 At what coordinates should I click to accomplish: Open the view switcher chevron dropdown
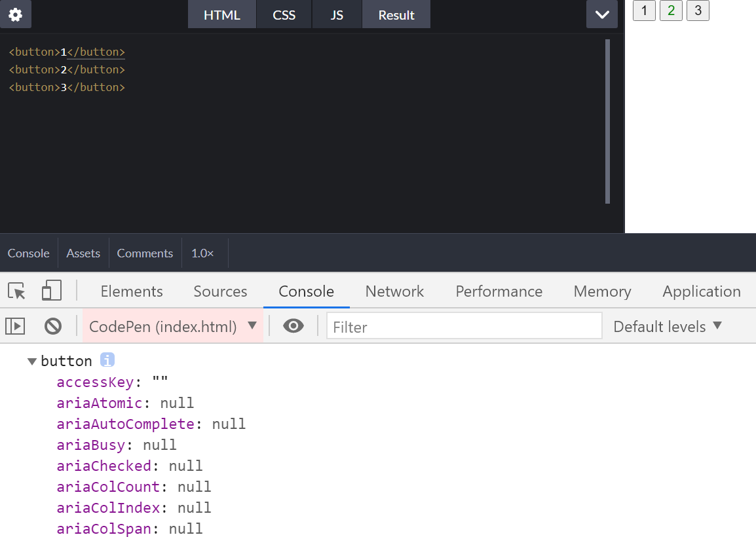(601, 14)
